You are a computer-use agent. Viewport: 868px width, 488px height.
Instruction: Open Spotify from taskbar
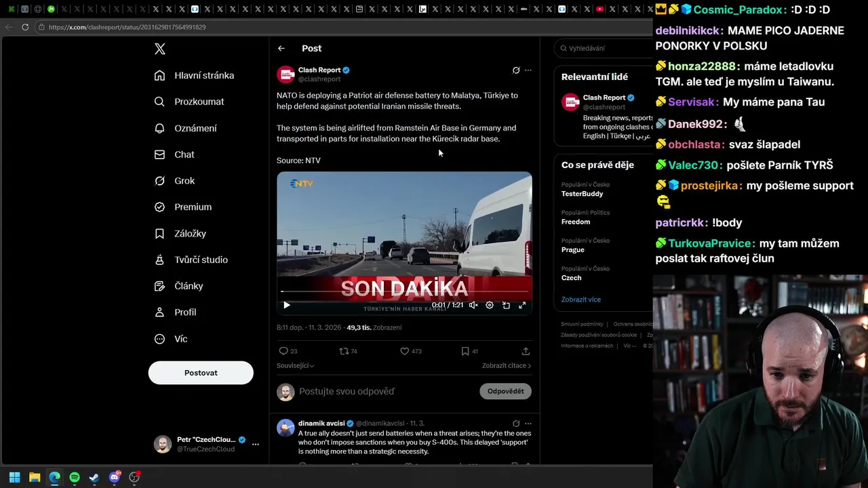75,477
